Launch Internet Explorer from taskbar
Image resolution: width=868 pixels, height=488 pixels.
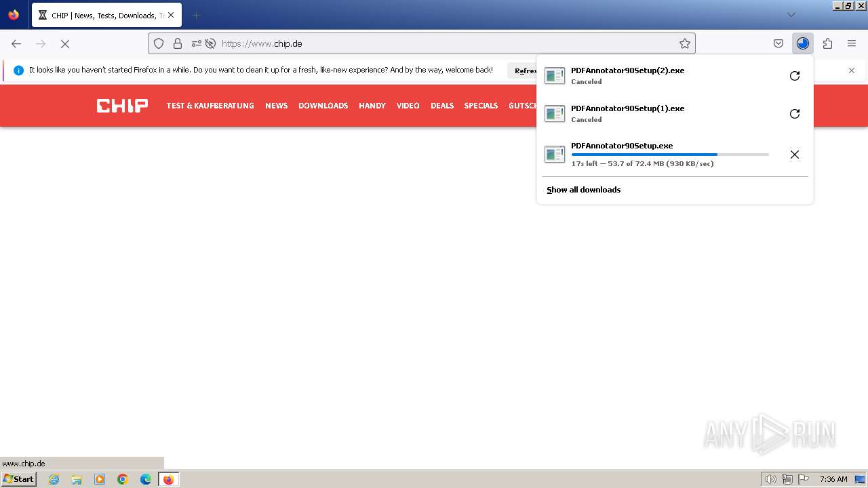pos(54,479)
